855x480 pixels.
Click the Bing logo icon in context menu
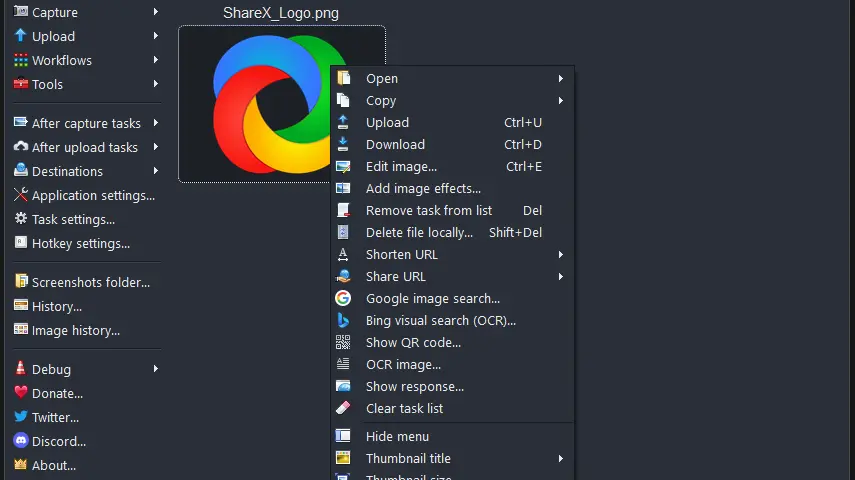click(343, 320)
